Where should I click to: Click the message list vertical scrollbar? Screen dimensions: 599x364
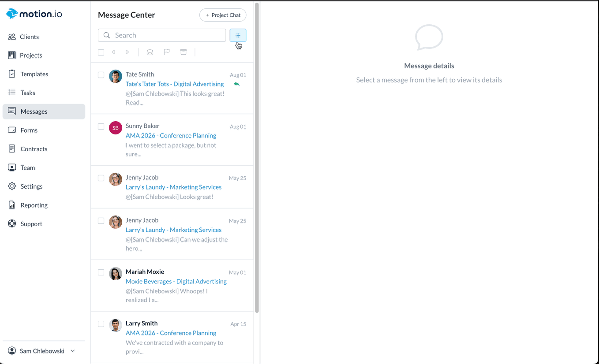click(x=257, y=159)
